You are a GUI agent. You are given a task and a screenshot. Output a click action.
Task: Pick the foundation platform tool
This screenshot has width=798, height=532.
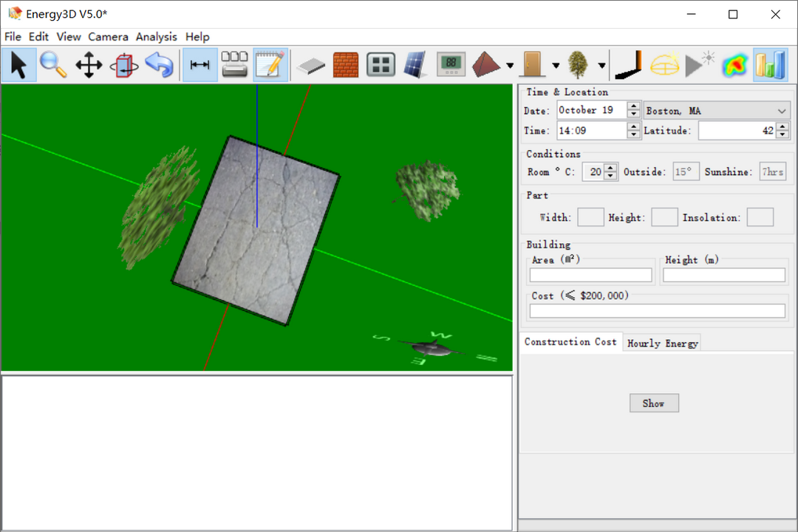[311, 65]
